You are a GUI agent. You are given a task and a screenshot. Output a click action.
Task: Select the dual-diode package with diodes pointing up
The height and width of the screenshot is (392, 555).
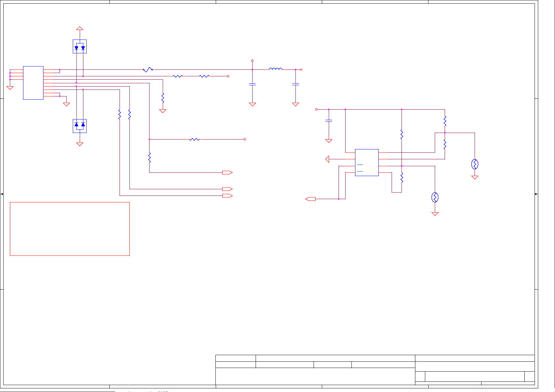tap(80, 126)
